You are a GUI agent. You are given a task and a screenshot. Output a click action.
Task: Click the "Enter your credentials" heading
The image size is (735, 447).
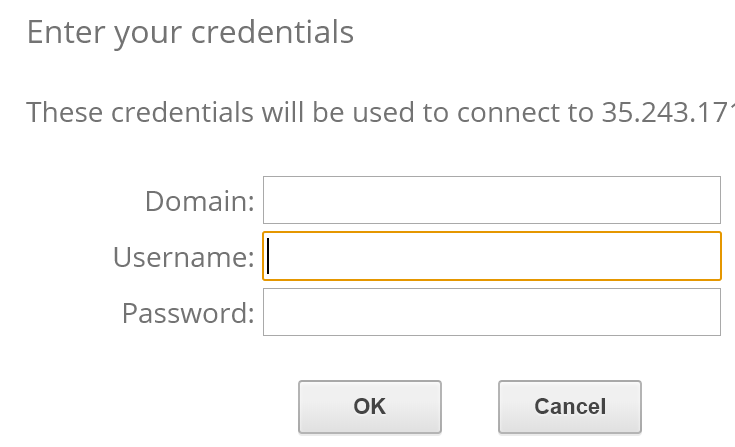click(x=190, y=32)
